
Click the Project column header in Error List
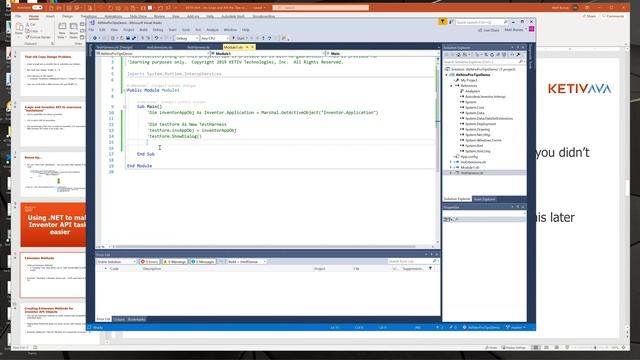(x=320, y=269)
